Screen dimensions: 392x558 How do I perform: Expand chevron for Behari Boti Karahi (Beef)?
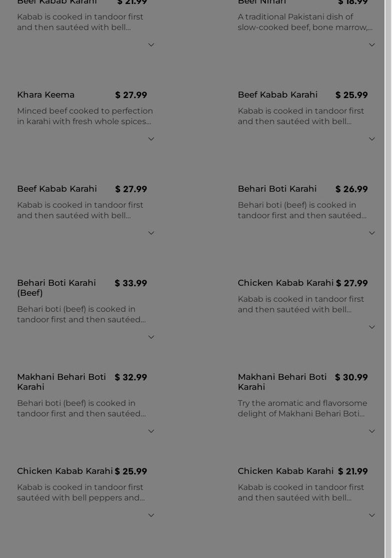[x=151, y=337]
